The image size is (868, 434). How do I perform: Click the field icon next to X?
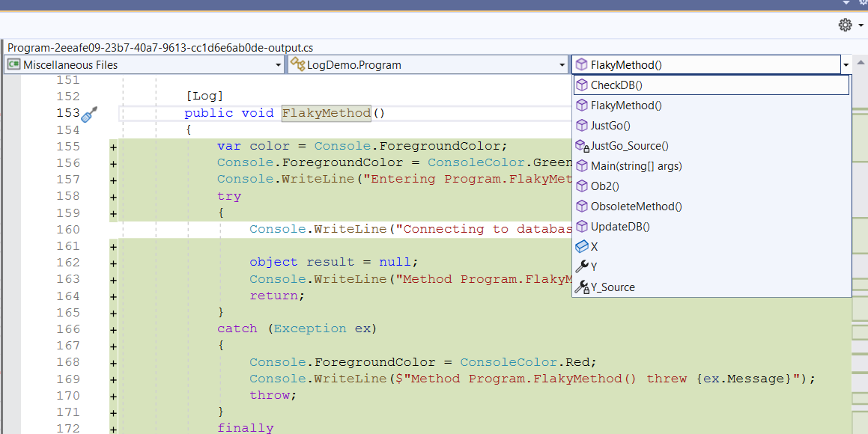[582, 245]
